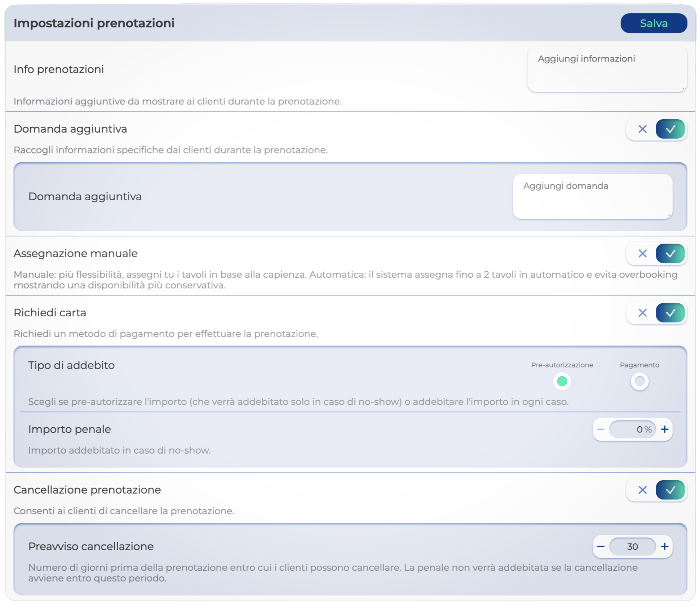Image resolution: width=700 pixels, height=606 pixels.
Task: Turn off Assegnazione manuale via X icon
Action: tap(642, 254)
